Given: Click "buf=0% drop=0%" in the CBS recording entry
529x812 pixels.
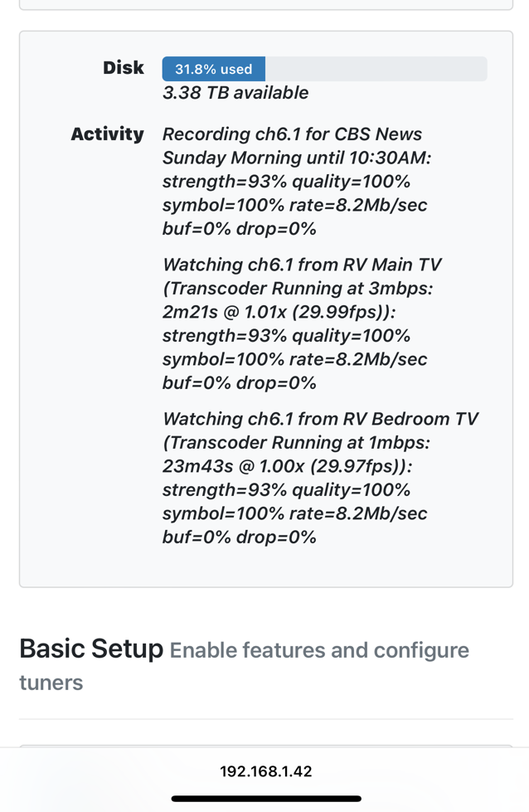Looking at the screenshot, I should (240, 229).
